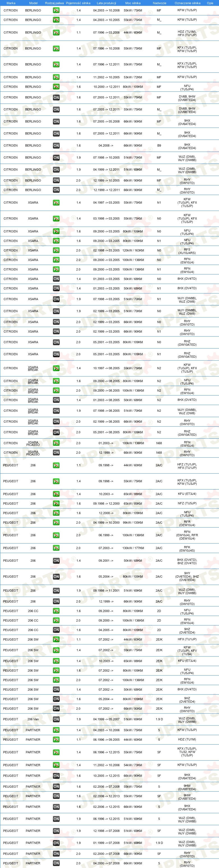The height and width of the screenshot is (868, 219).
Task: Click petrol icon in Peugeot 206 NFZ 65kW/89KM row
Action: click(56, 504)
